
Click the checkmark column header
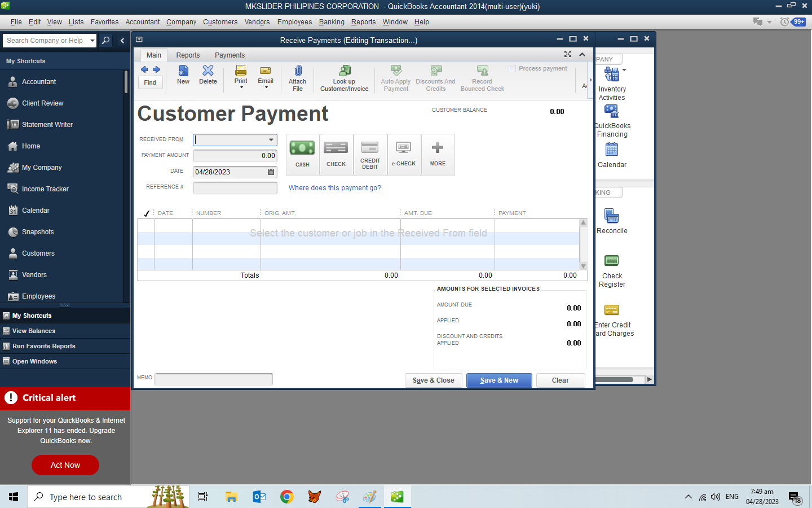(147, 213)
